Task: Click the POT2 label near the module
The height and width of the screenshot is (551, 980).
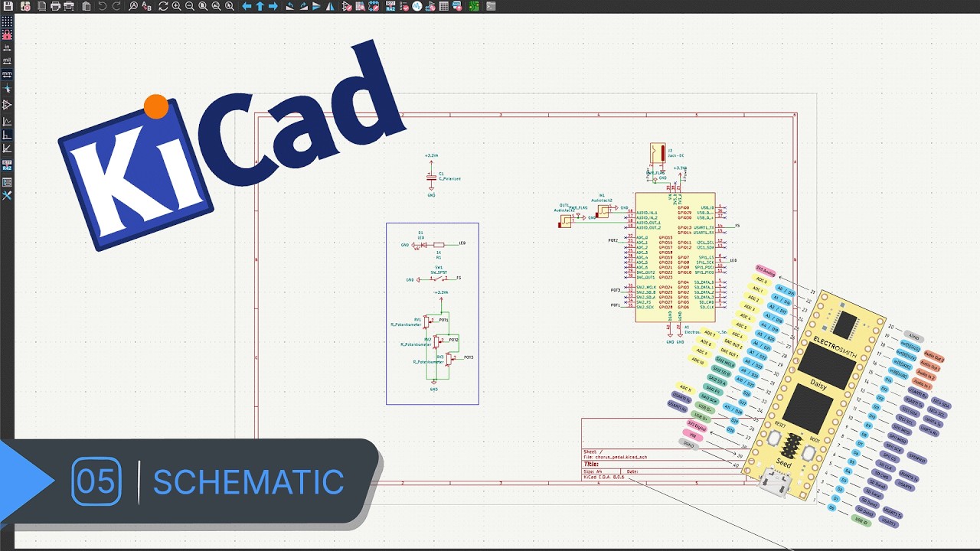Action: coord(613,240)
